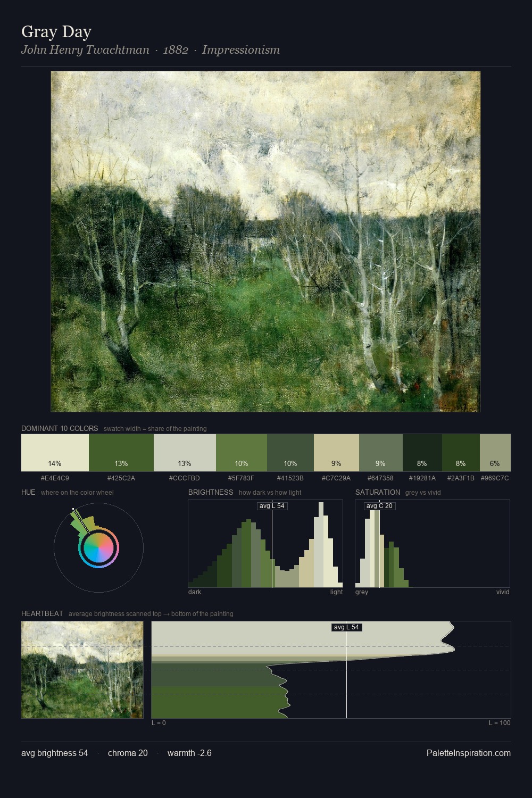Click the Impressionism style label
This screenshot has height=798, width=532.
(x=241, y=50)
